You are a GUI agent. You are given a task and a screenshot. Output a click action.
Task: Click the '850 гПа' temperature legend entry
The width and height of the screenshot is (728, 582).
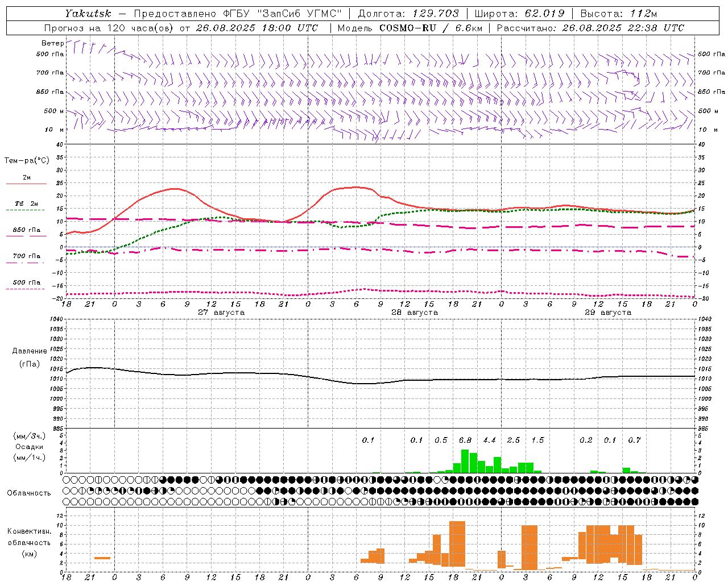(27, 230)
